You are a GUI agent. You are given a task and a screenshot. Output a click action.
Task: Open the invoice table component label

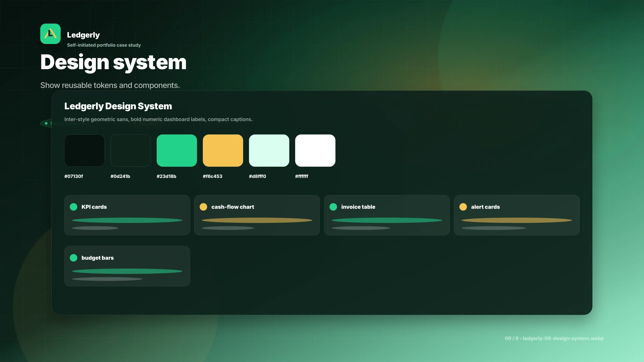[x=358, y=207]
